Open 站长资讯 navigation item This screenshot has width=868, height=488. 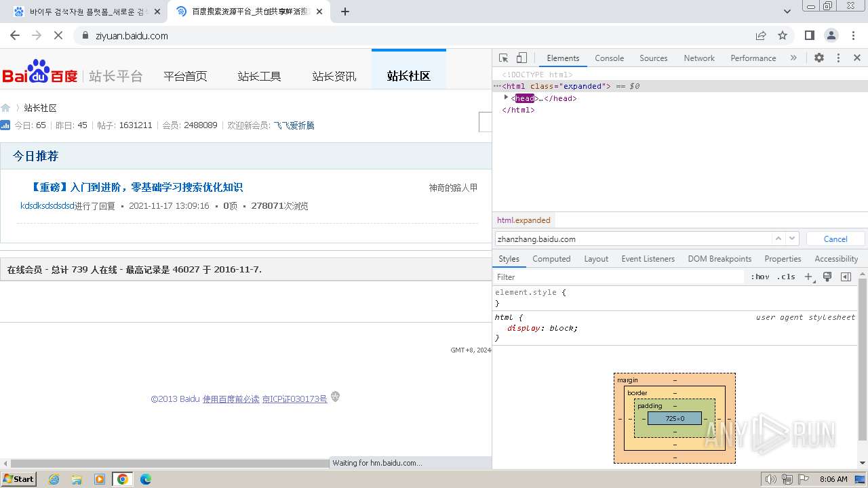334,76
